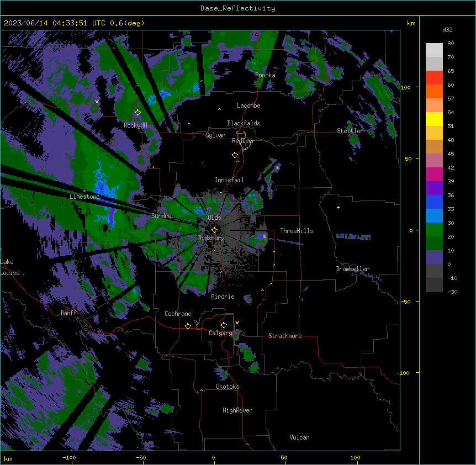The width and height of the screenshot is (476, 465).
Task: Click the bright green 20-30 dBZ legend swatch
Action: (x=434, y=230)
